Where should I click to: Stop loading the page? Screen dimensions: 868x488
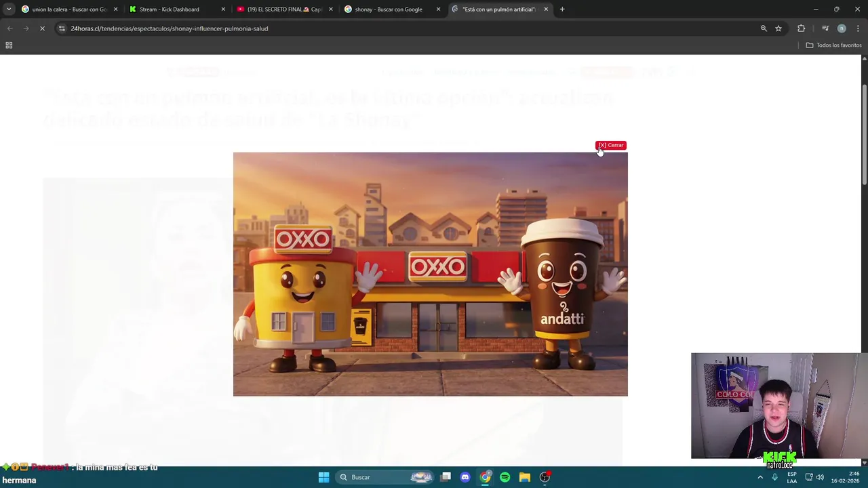coord(42,28)
